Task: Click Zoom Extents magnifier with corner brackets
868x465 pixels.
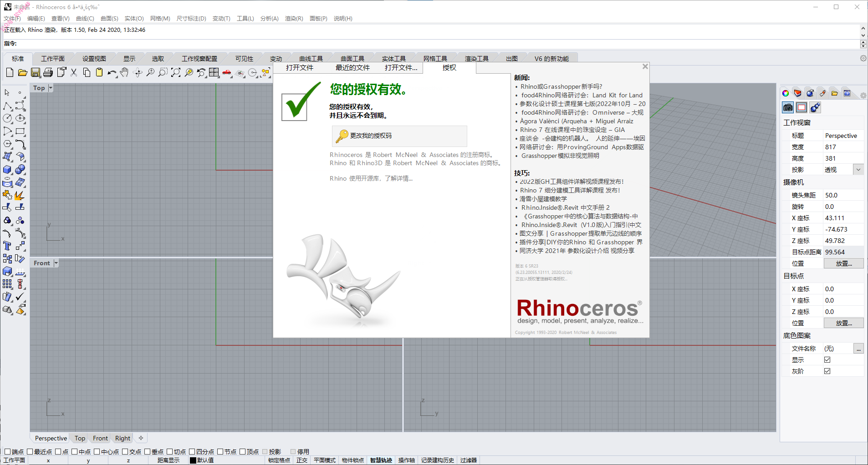Action: (176, 72)
